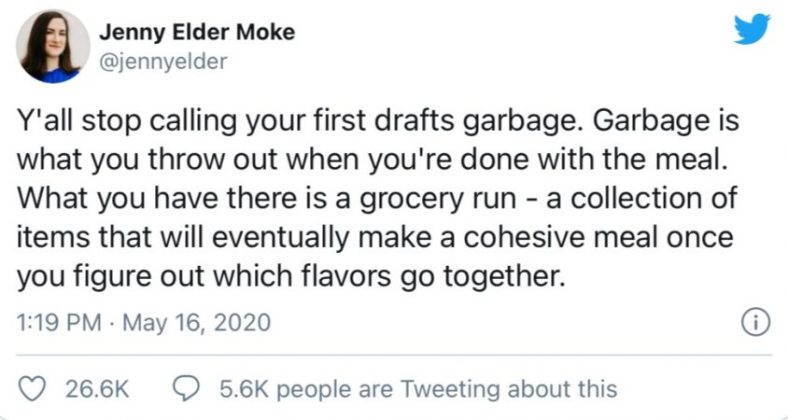The width and height of the screenshot is (788, 420).
Task: Click the Jenny Elder Moke display name
Action: tap(196, 34)
